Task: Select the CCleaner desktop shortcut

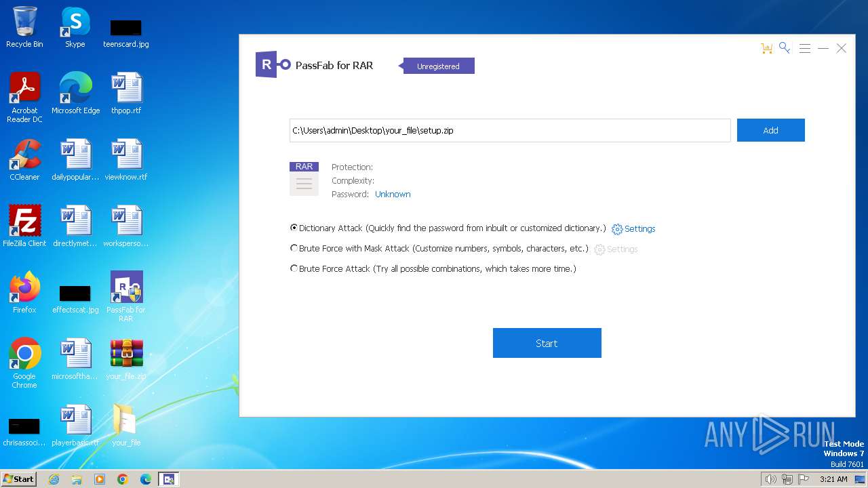Action: pos(24,160)
